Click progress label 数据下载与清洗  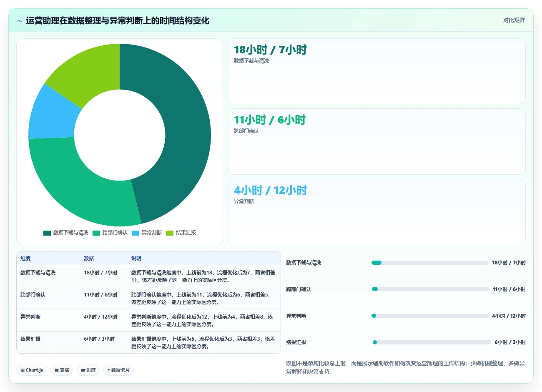click(x=304, y=263)
